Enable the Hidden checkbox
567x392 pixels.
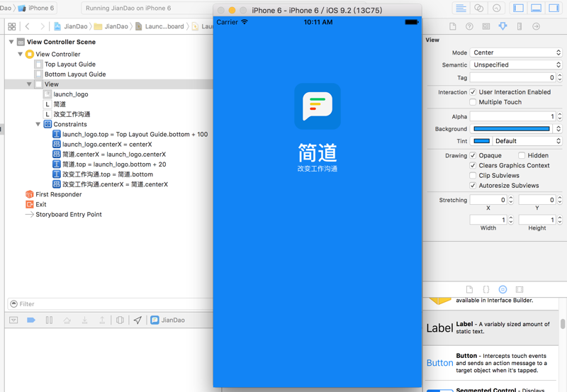[x=522, y=155]
